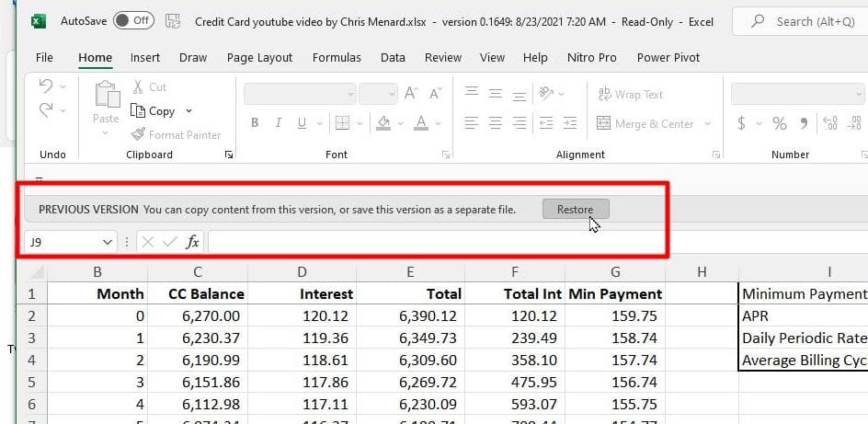Open the Font name dropdown
868x424 pixels.
(350, 94)
